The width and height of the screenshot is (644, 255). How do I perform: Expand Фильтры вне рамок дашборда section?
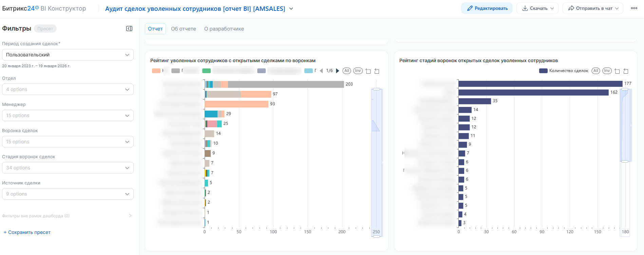[130, 216]
